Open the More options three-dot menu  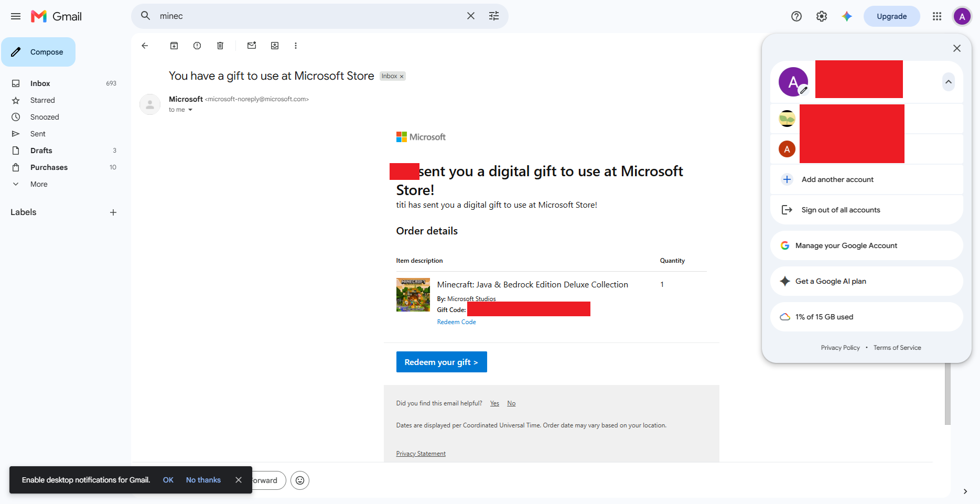tap(296, 46)
